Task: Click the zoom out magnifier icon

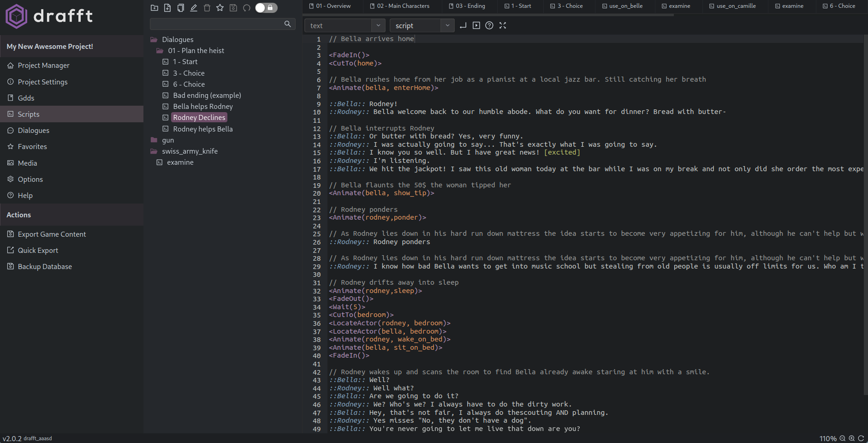Action: [x=843, y=438]
